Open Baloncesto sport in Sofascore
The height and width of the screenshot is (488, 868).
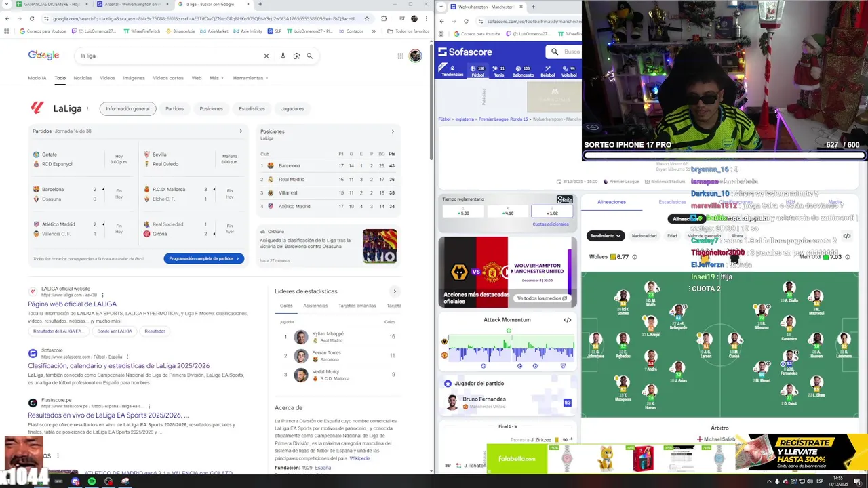(523, 71)
